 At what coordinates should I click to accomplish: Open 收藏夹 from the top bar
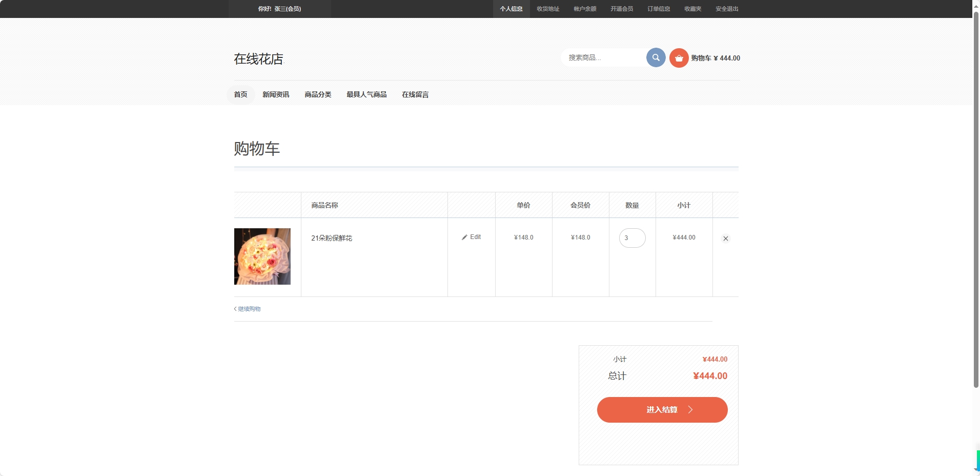pos(692,8)
